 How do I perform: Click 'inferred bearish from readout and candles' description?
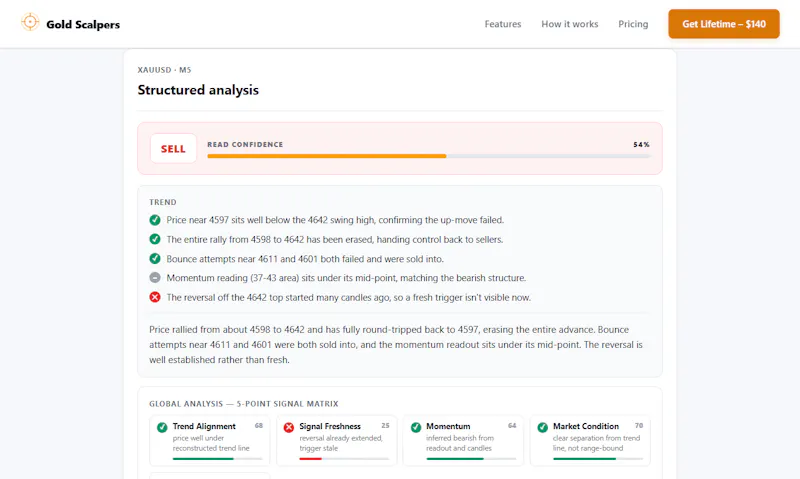pyautogui.click(x=460, y=443)
